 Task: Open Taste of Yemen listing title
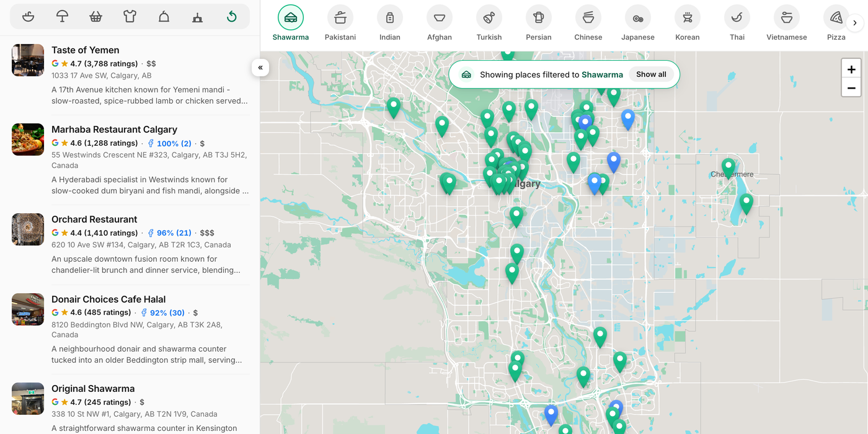click(x=86, y=50)
